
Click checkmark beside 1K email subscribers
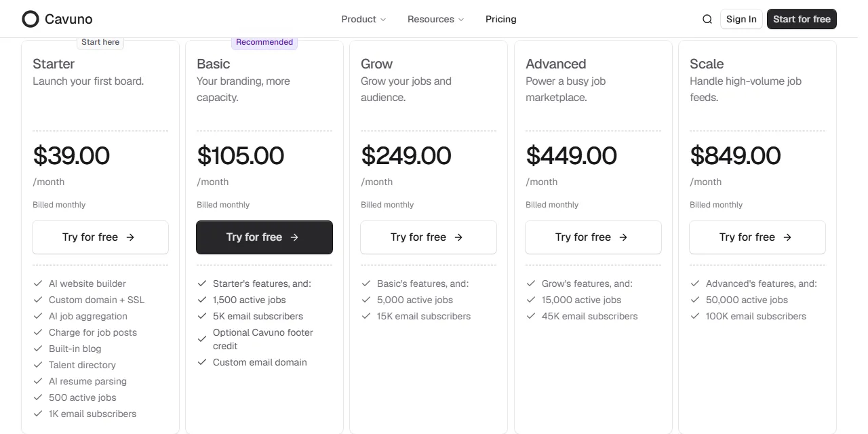pos(38,414)
